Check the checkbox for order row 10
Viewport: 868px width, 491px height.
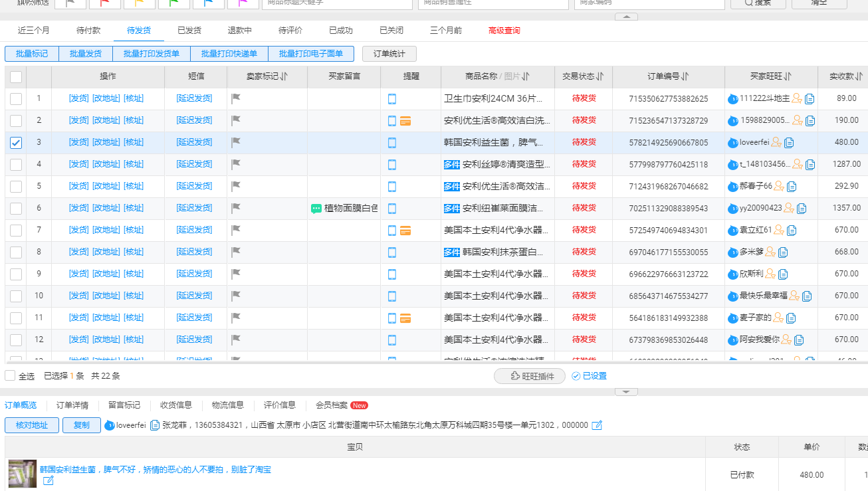16,296
